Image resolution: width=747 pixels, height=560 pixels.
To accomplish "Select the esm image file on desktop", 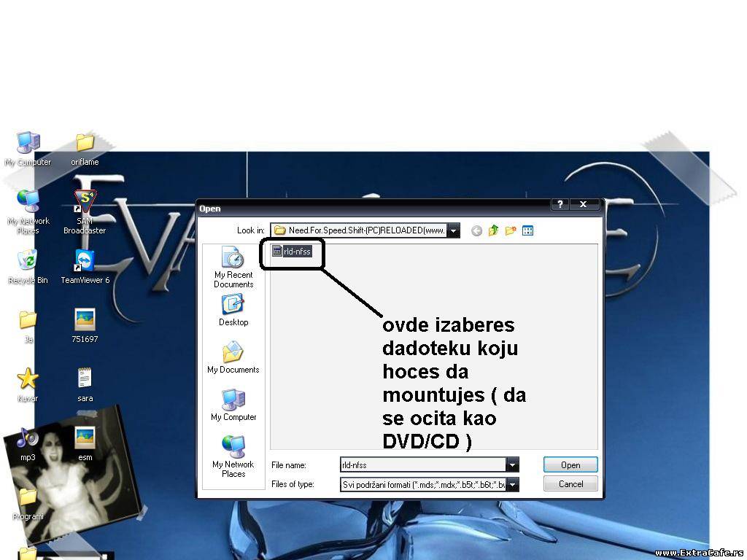I will click(85, 444).
